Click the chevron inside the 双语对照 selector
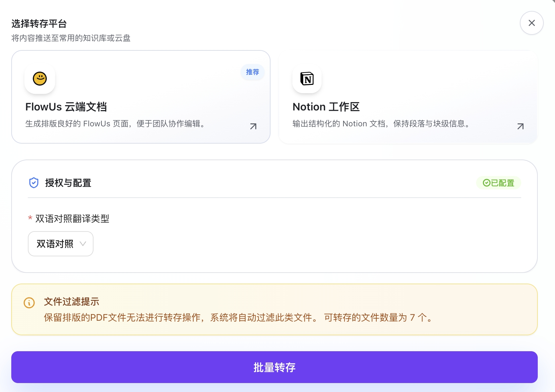555x392 pixels. 83,244
